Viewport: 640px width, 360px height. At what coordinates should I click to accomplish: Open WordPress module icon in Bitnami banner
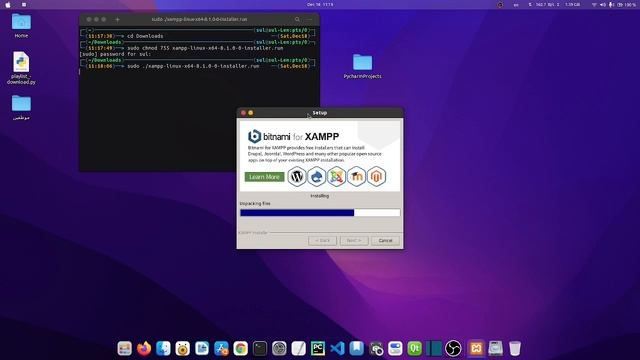pos(297,176)
